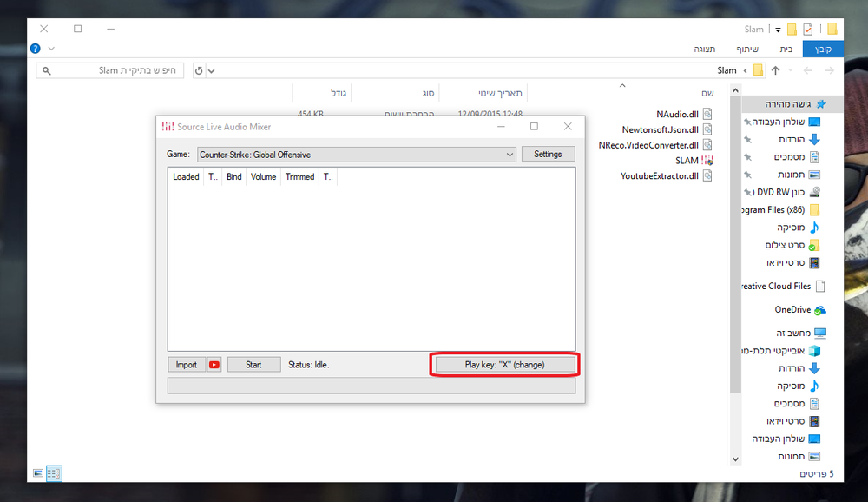
Task: Open Explorer Help via the question mark icon
Action: (34, 48)
